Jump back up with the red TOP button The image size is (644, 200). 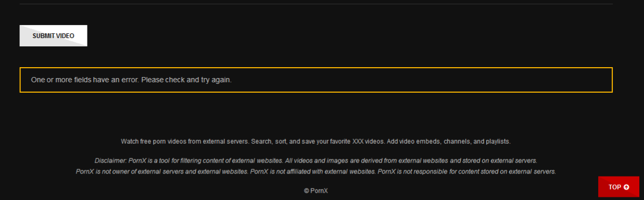(618, 187)
